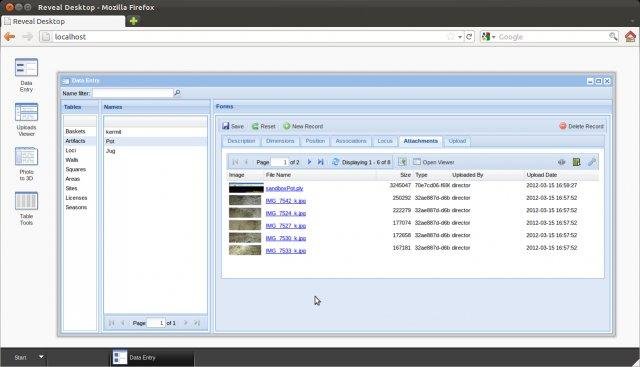Viewport: 640px width, 367px height.
Task: Open the IMG_7524_k.jpg link
Action: pyautogui.click(x=286, y=213)
